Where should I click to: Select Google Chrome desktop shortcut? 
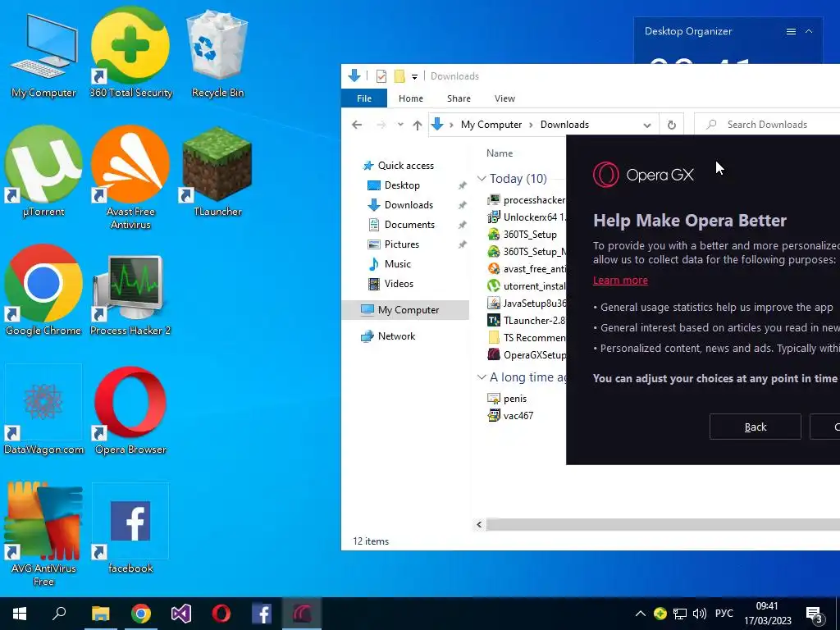point(43,290)
